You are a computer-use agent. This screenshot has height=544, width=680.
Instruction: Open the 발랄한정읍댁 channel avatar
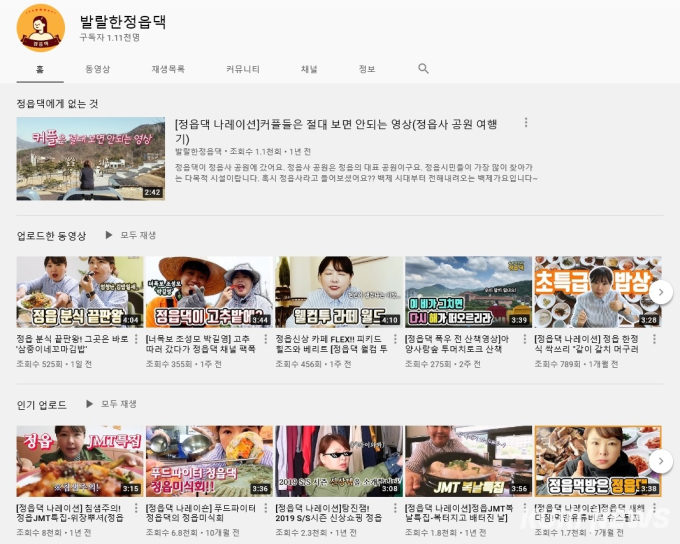tap(41, 27)
